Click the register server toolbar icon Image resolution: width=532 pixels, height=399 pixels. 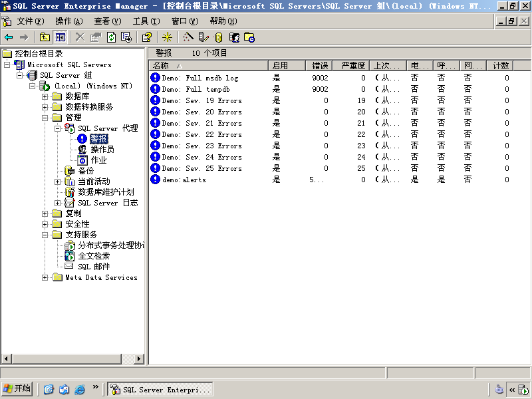[x=203, y=37]
